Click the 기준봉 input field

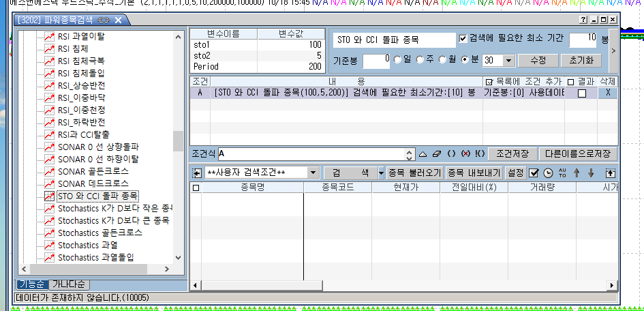click(376, 61)
